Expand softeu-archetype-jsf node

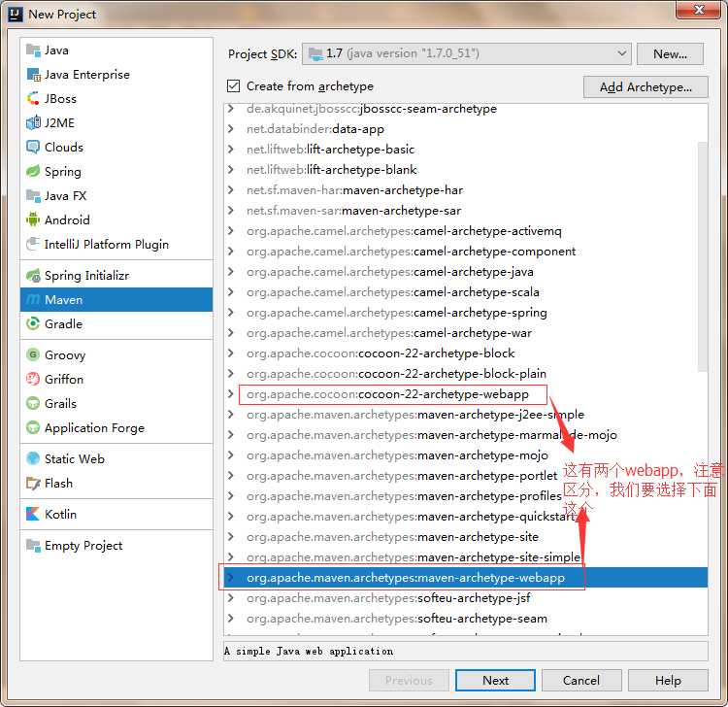(x=231, y=598)
